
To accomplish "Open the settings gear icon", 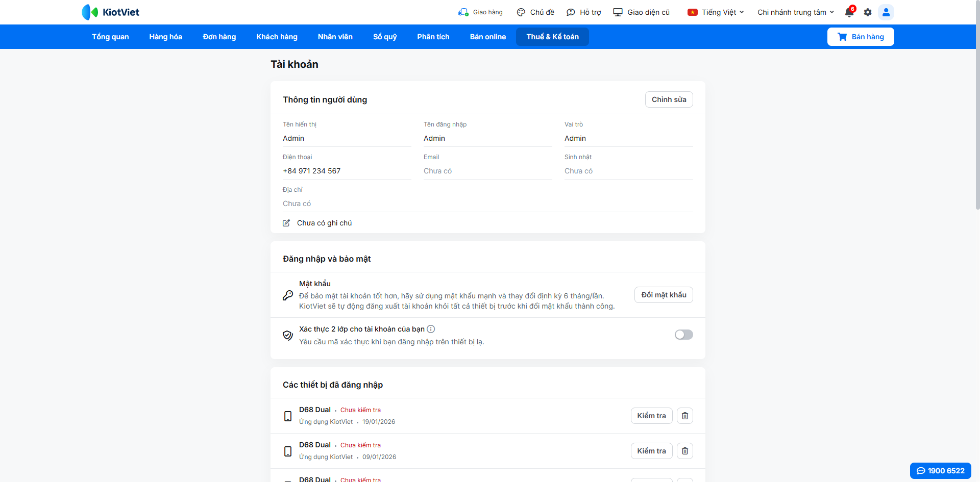I will pyautogui.click(x=868, y=12).
